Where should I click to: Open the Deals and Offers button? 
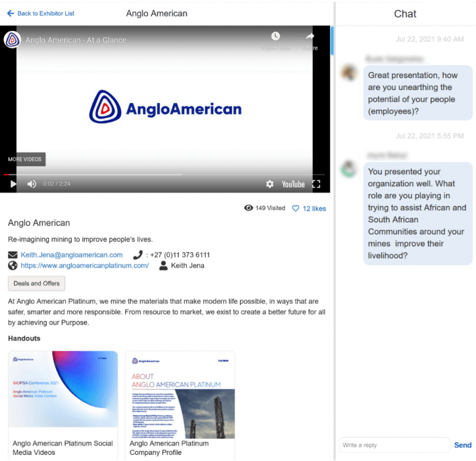pyautogui.click(x=37, y=284)
